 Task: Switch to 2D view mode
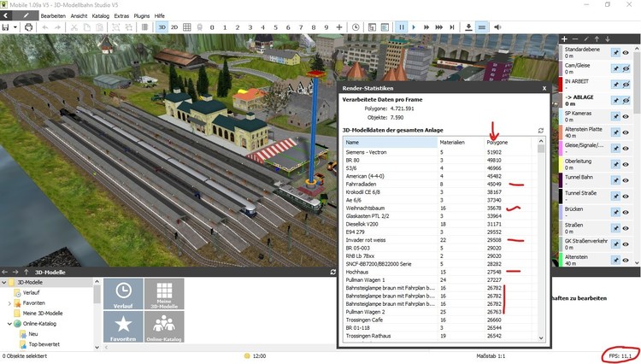(175, 27)
